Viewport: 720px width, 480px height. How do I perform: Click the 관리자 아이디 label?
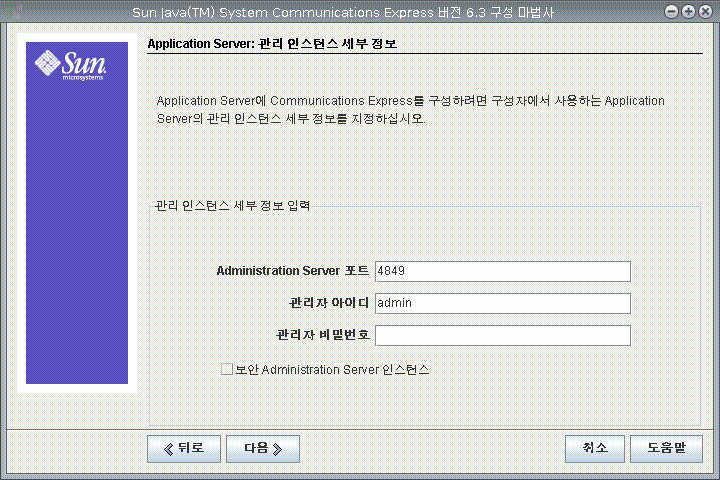pos(329,303)
